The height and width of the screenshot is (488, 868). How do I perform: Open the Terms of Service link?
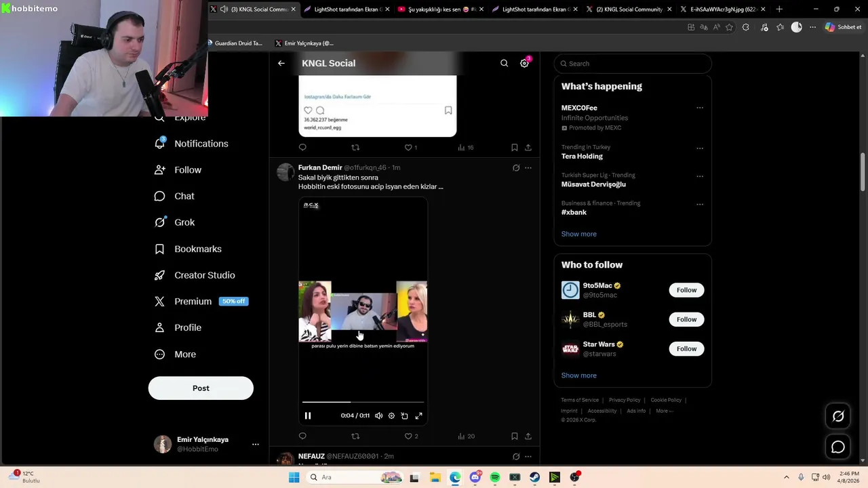pyautogui.click(x=580, y=400)
